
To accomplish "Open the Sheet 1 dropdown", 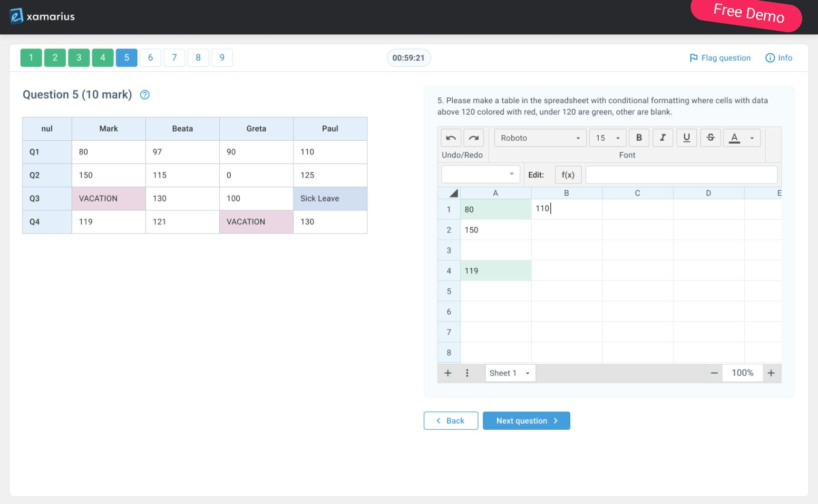I will 510,373.
